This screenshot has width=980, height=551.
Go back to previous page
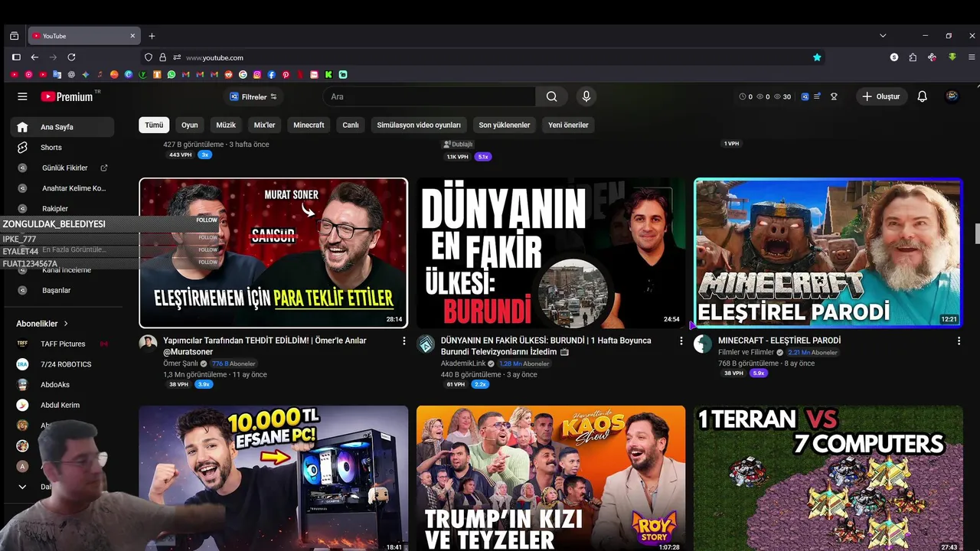tap(34, 57)
